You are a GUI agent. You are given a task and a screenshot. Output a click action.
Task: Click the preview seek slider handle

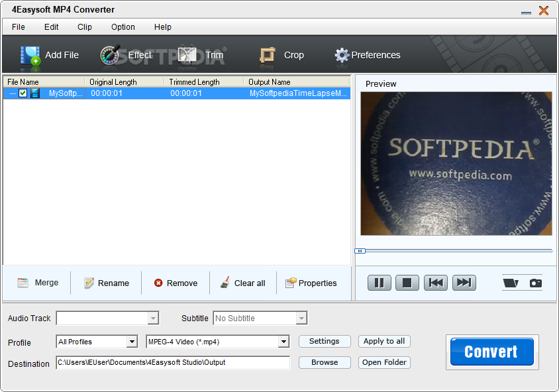(x=360, y=251)
